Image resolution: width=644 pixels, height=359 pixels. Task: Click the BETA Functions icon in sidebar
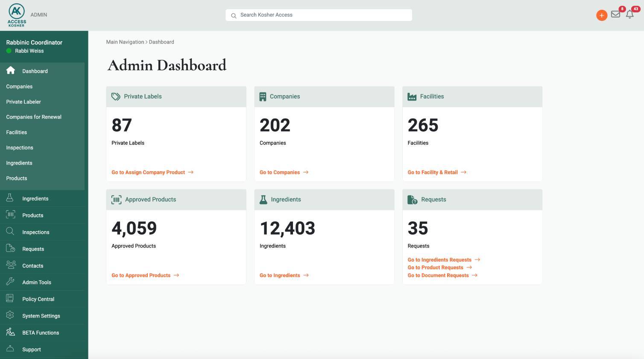click(10, 332)
